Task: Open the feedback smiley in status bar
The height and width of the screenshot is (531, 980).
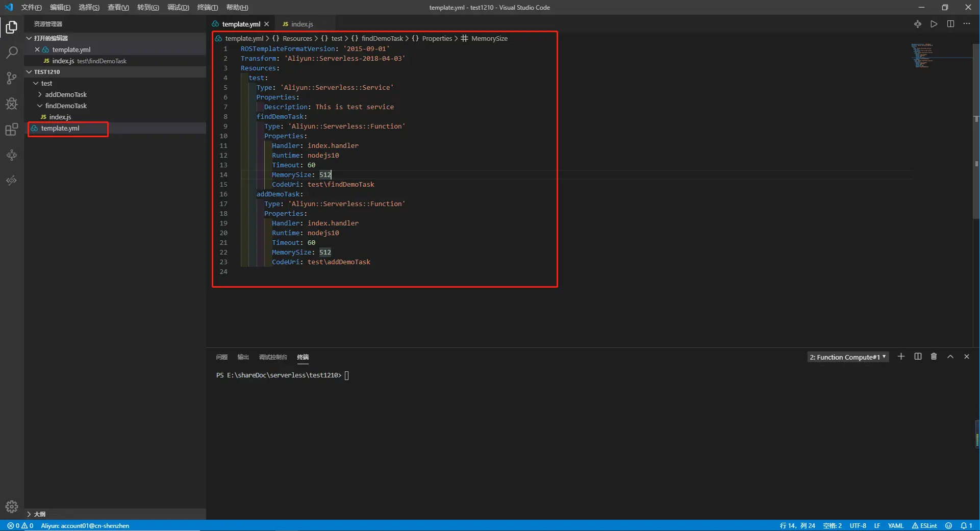Action: 948,525
